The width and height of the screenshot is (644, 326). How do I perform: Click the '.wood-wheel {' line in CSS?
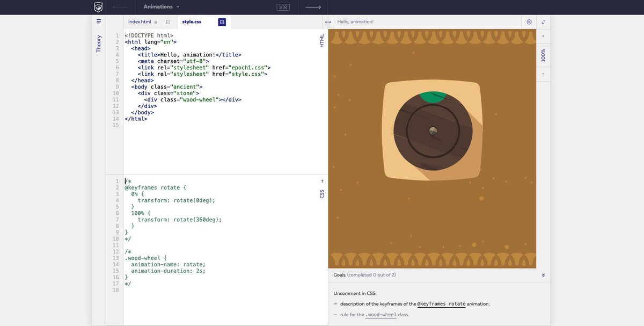tap(145, 258)
